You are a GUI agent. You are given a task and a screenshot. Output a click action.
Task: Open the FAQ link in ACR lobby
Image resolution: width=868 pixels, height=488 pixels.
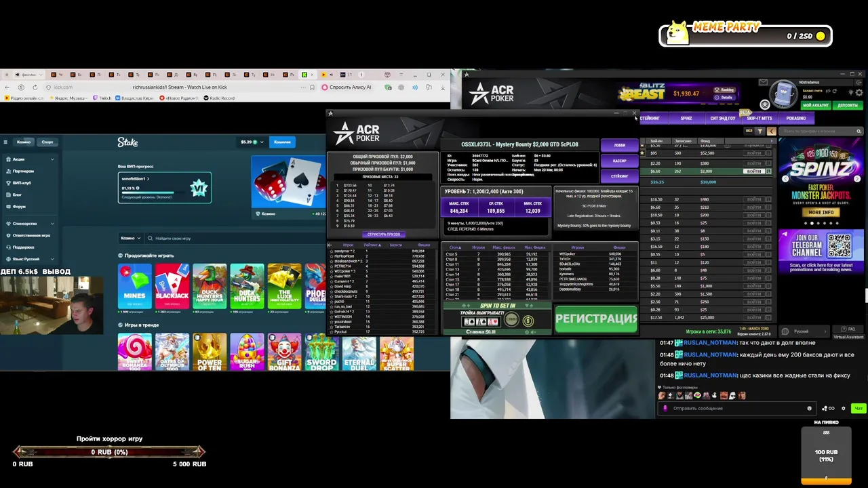[848, 329]
